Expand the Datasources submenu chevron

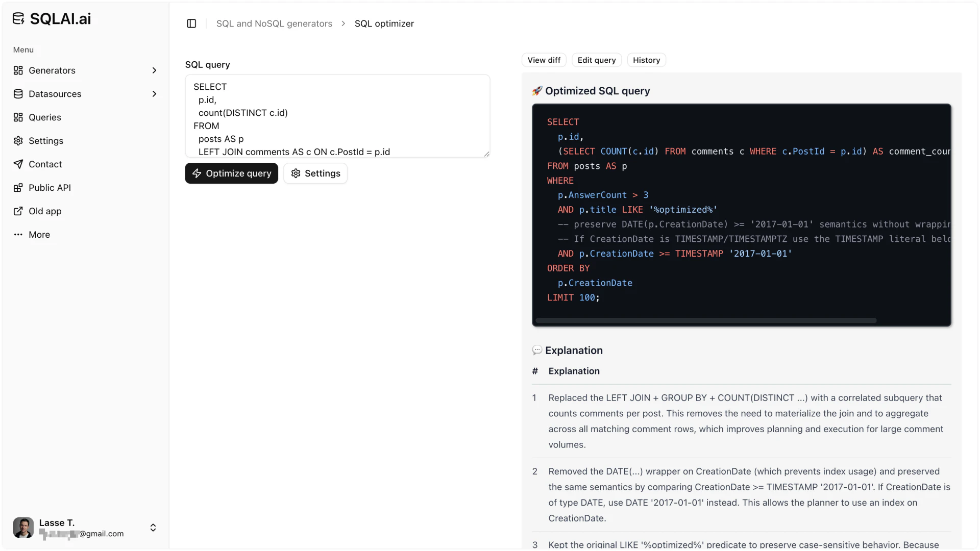tap(155, 94)
